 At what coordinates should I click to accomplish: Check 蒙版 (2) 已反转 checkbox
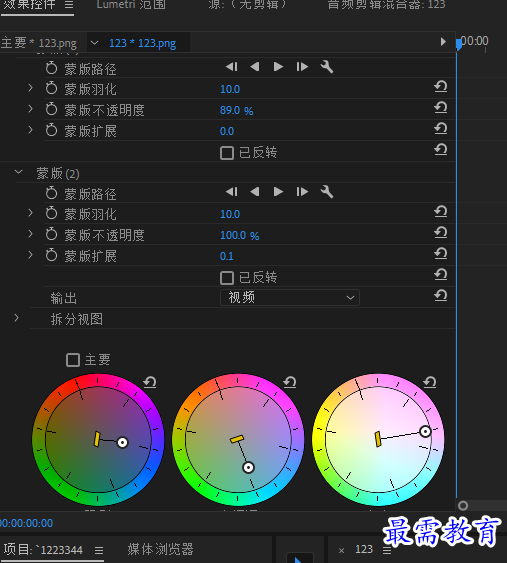pos(227,278)
